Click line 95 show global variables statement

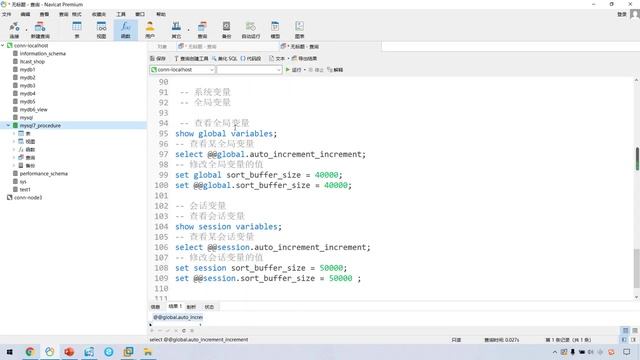click(x=226, y=134)
